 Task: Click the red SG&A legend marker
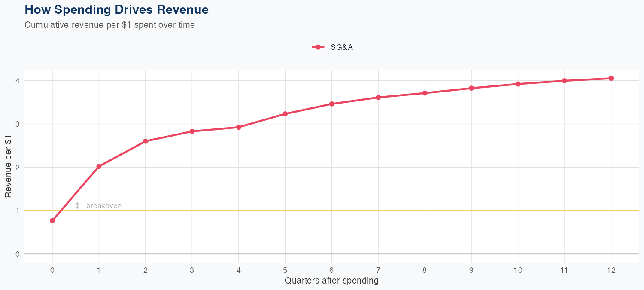(318, 47)
